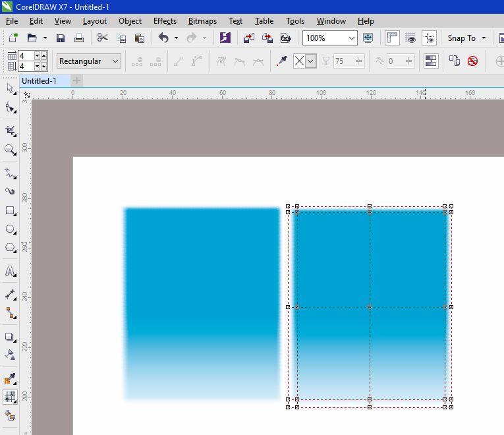Open the Undo history dropdown arrow
The width and height of the screenshot is (504, 435).
pyautogui.click(x=176, y=38)
